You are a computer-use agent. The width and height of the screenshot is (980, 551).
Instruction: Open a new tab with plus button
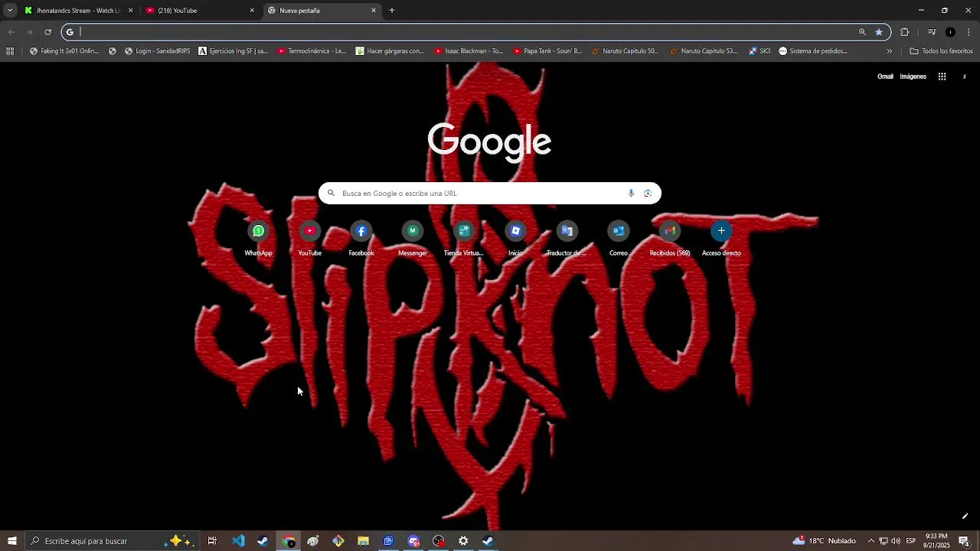coord(392,11)
